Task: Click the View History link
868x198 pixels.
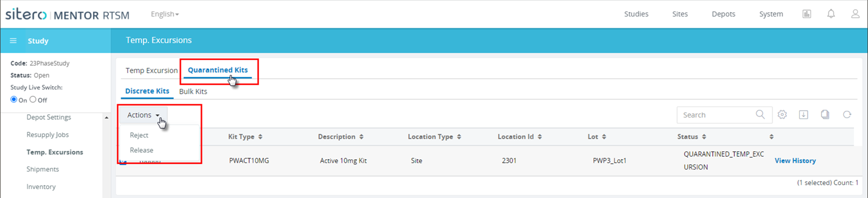Action: (795, 161)
